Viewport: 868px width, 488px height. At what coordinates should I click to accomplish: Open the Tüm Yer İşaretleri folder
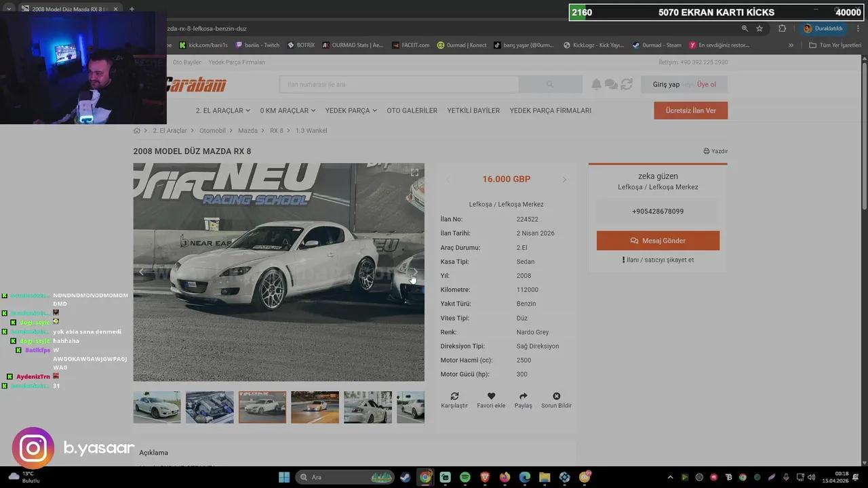tap(835, 45)
